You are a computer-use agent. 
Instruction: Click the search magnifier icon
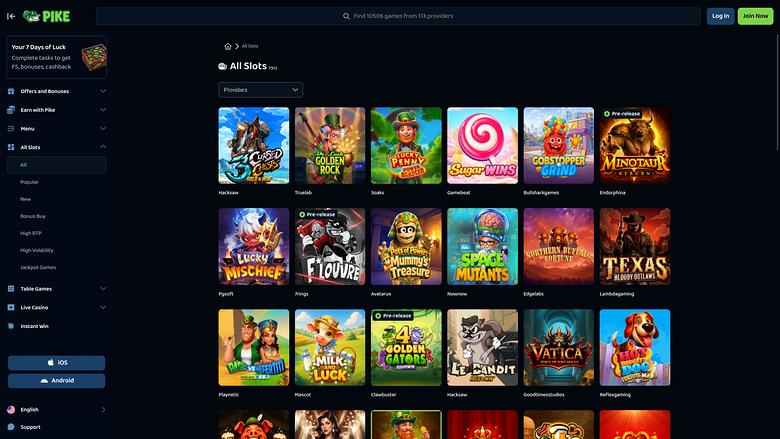coord(346,16)
